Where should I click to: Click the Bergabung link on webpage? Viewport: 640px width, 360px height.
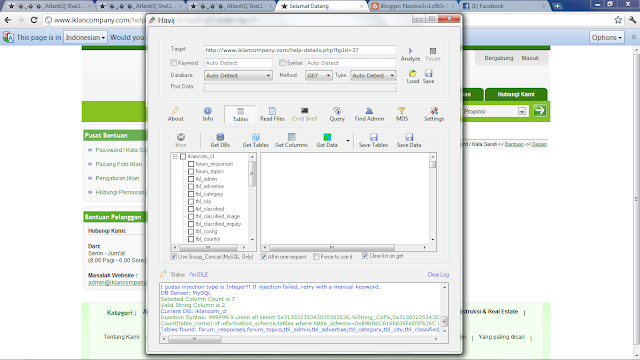(x=499, y=58)
